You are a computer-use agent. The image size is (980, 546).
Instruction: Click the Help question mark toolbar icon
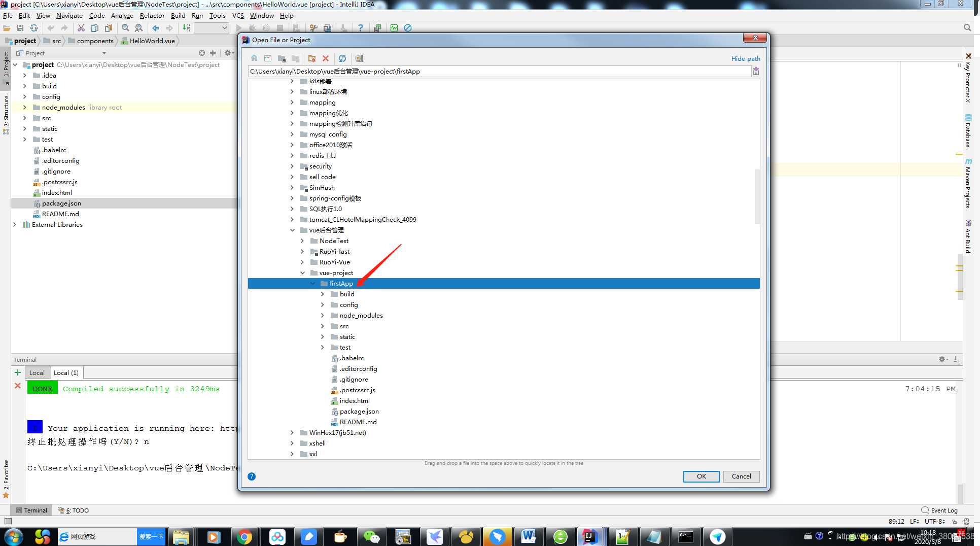tap(361, 28)
